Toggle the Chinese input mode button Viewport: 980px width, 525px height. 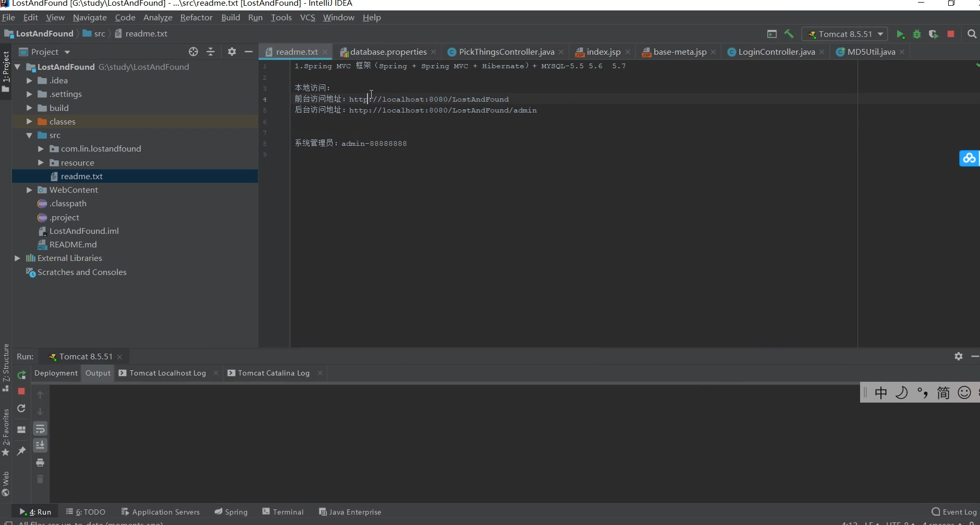(x=880, y=393)
